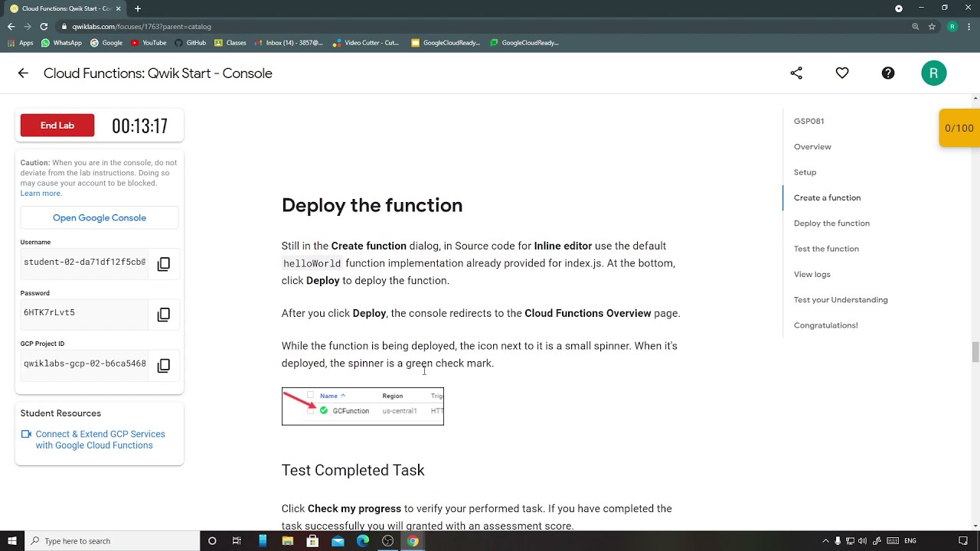Close the Cloud Functions browser tab
The width and height of the screenshot is (980, 551).
118,8
